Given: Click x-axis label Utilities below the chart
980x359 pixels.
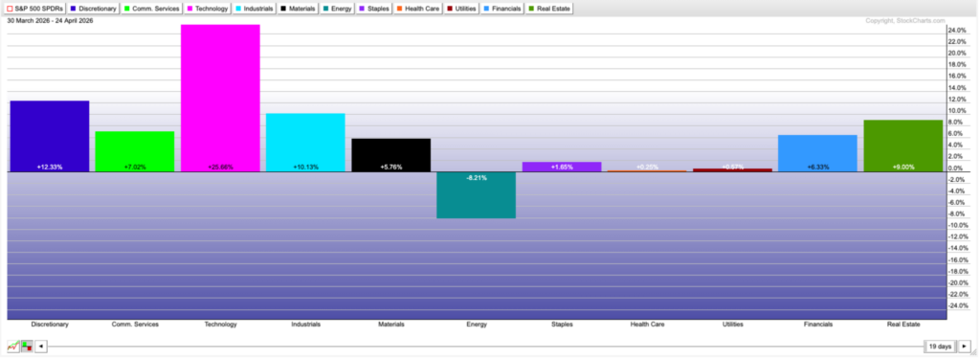Looking at the screenshot, I should coord(732,324).
